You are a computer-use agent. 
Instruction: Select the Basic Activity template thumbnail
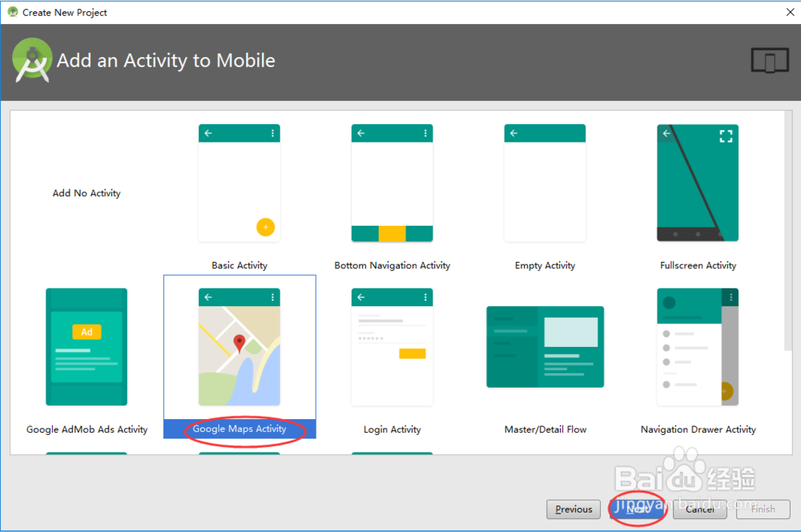pos(239,183)
